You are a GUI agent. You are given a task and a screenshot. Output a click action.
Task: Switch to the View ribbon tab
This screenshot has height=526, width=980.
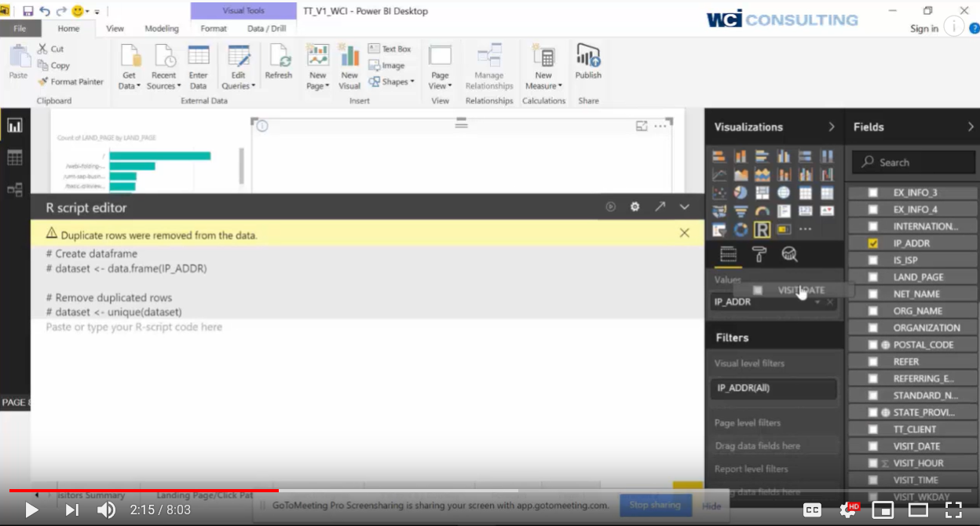point(115,28)
